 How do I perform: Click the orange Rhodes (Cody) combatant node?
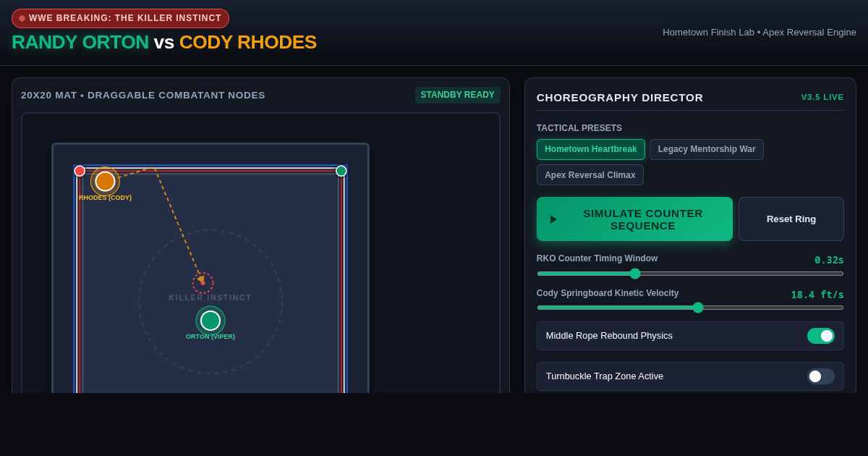coord(106,181)
